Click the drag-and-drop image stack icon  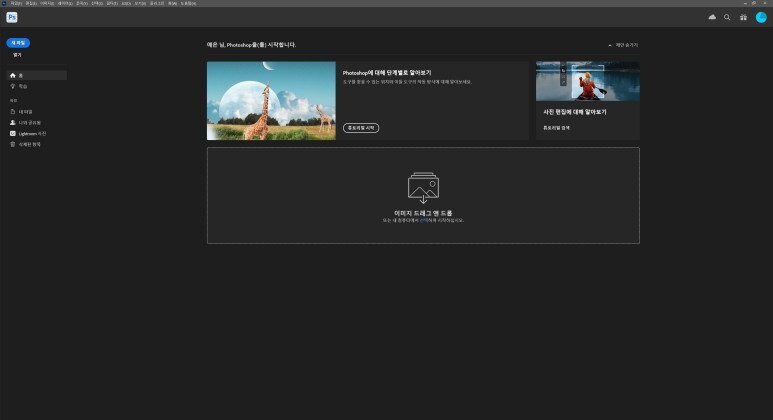(423, 188)
